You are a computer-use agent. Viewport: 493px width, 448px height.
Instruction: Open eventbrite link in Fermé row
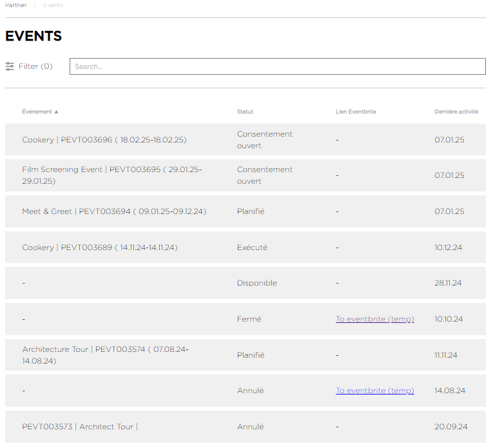(x=375, y=319)
